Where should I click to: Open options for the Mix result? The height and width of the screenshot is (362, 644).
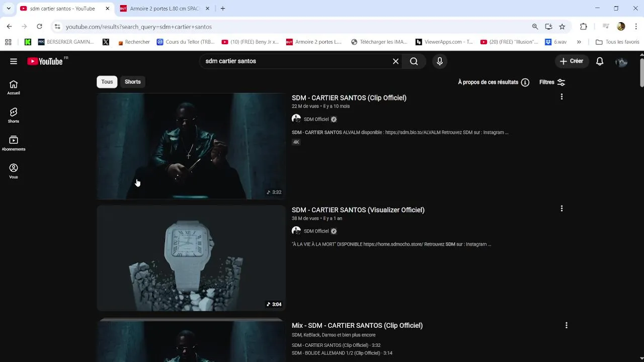(566, 325)
